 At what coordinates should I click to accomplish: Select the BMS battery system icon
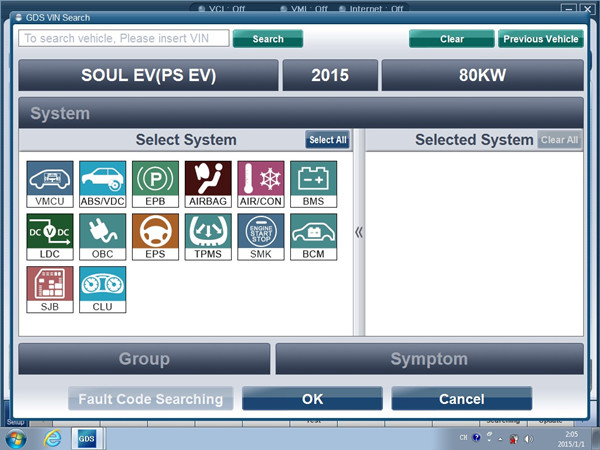click(314, 184)
